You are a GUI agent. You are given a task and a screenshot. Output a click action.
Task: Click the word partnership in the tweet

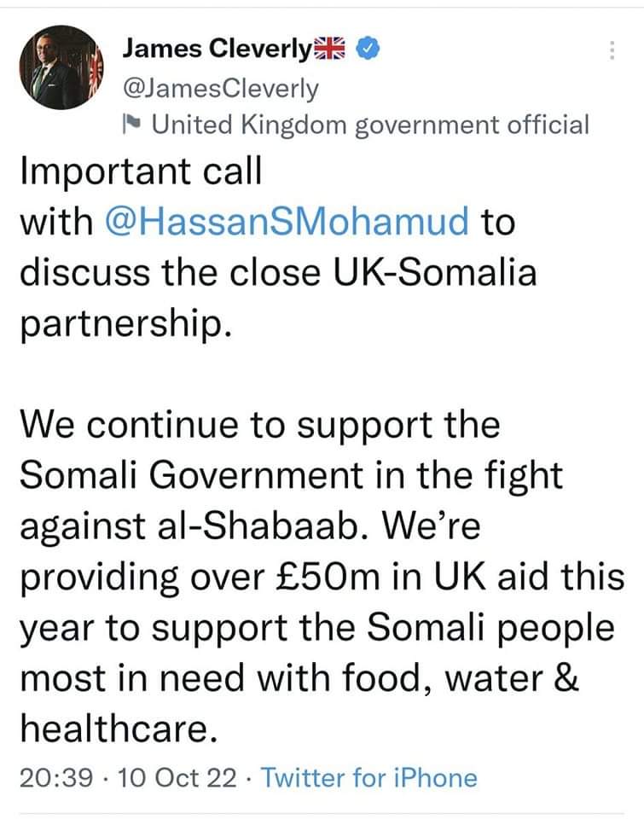pos(126,325)
